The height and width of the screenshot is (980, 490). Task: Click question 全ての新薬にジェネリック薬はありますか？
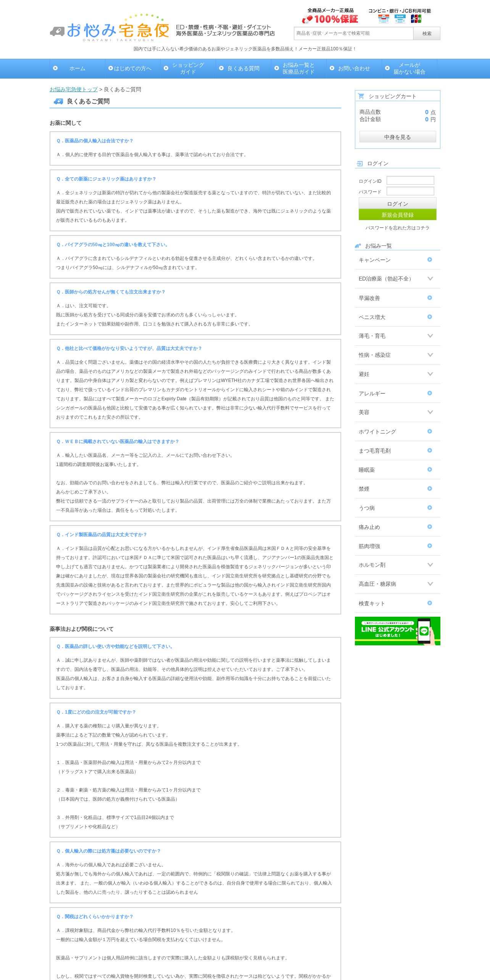[106, 179]
